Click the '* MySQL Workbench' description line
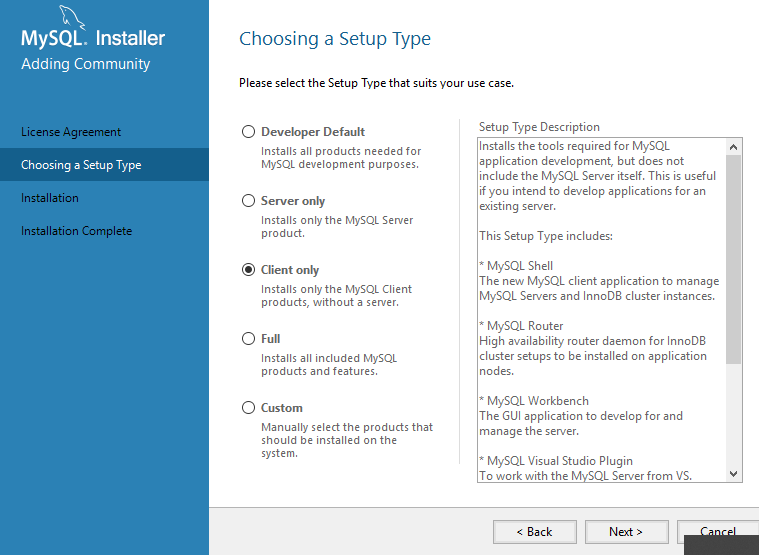759x555 pixels. tap(534, 401)
